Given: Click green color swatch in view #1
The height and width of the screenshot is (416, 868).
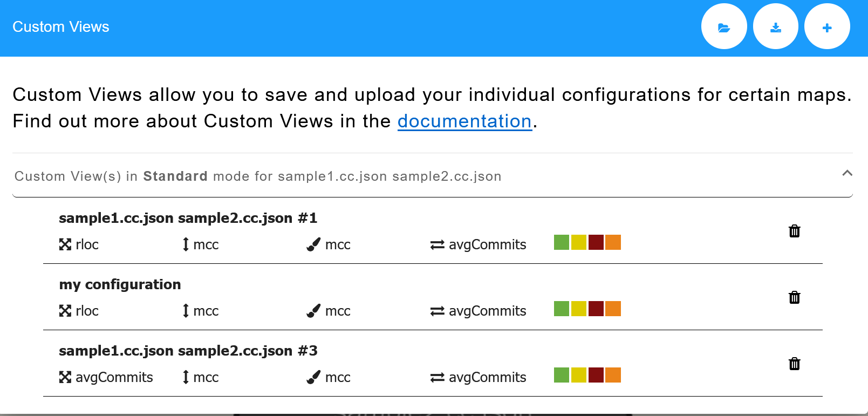Looking at the screenshot, I should coord(562,242).
